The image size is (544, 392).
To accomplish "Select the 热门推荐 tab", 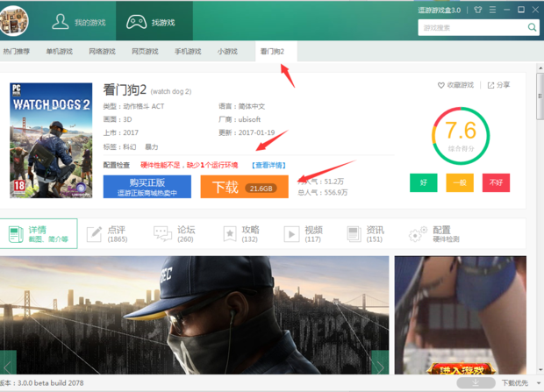I will 17,52.
